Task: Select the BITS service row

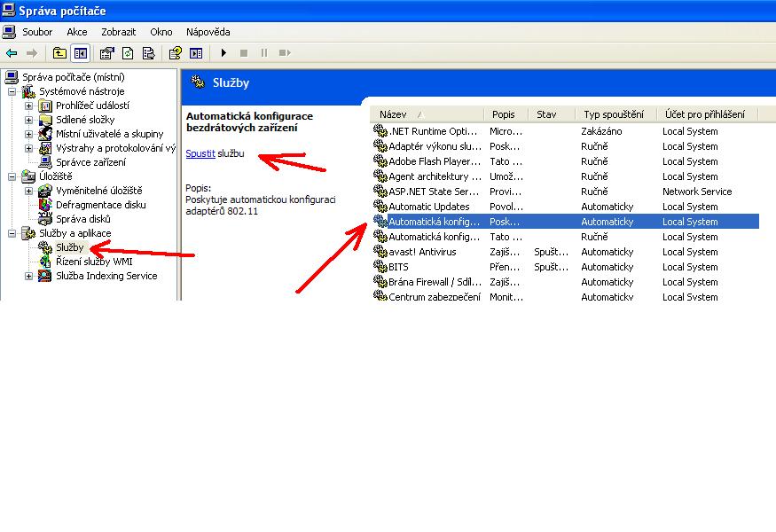Action: click(x=565, y=267)
